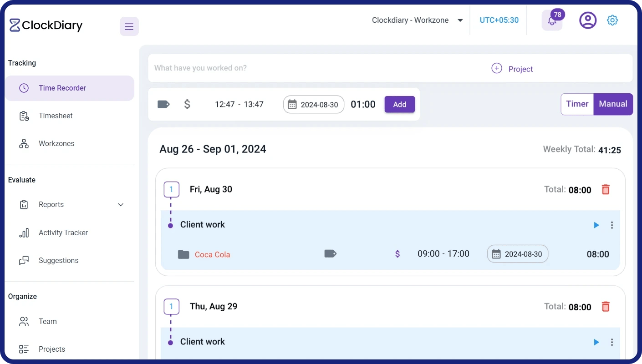Click the ClockDiary logo
642x364 pixels.
[46, 25]
